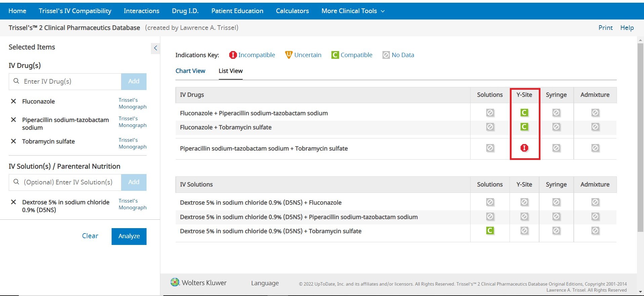Image resolution: width=644 pixels, height=296 pixels.
Task: Clear all selected items
Action: coord(90,236)
